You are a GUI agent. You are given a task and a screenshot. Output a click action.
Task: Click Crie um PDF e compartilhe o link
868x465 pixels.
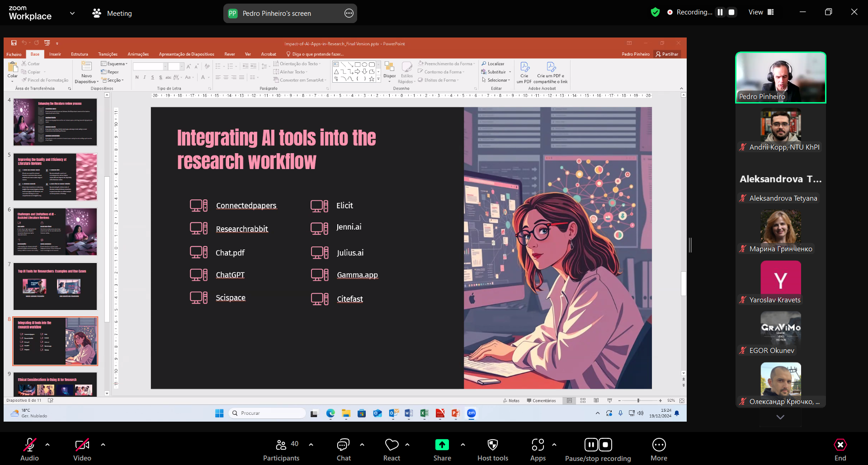pos(551,72)
